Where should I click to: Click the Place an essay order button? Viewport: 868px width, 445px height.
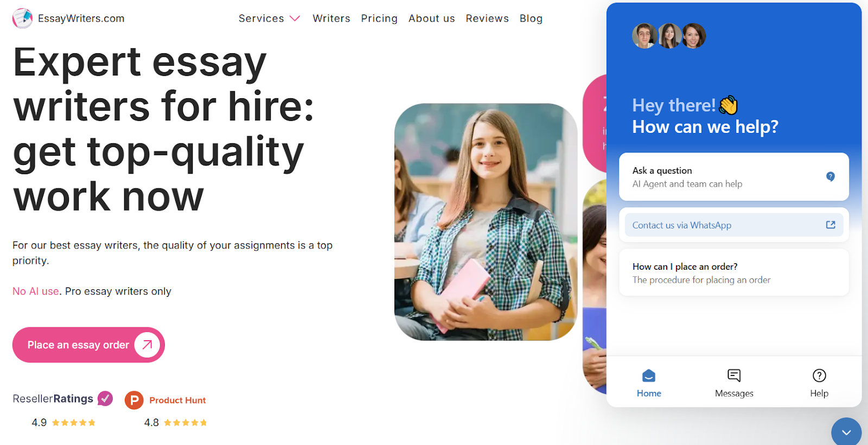[88, 345]
